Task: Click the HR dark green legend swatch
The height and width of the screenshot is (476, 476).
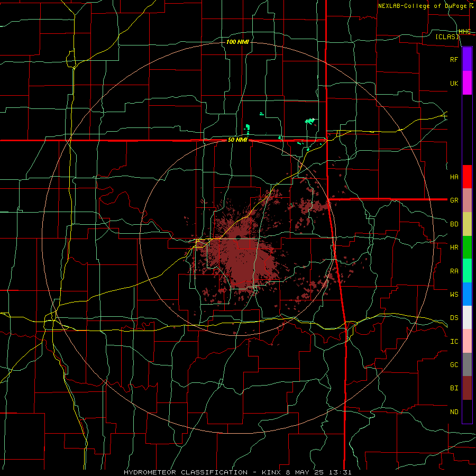Action: pyautogui.click(x=467, y=247)
